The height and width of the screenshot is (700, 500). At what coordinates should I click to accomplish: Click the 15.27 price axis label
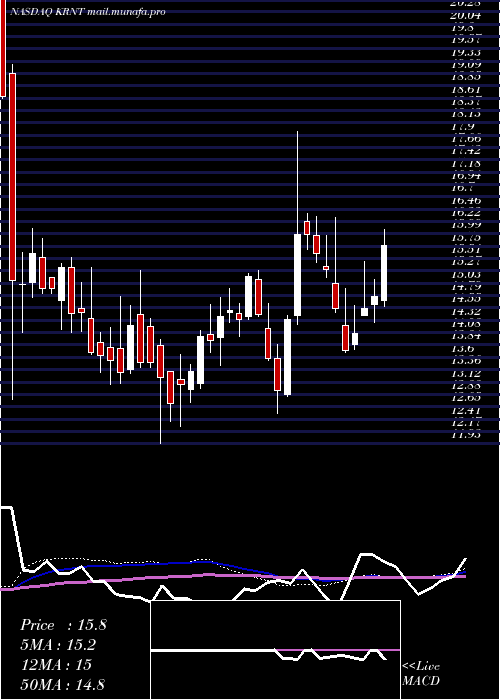(466, 262)
